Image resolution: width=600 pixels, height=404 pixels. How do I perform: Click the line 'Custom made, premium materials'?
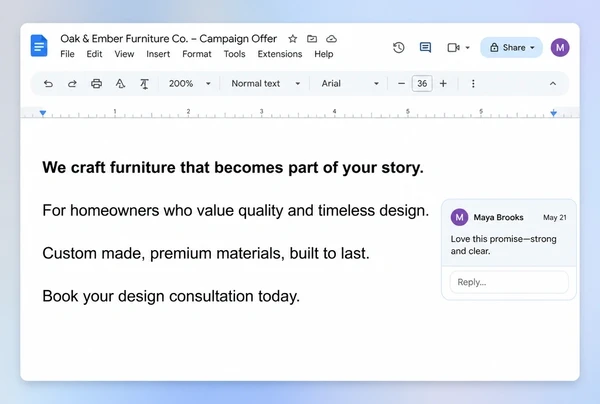tap(206, 253)
